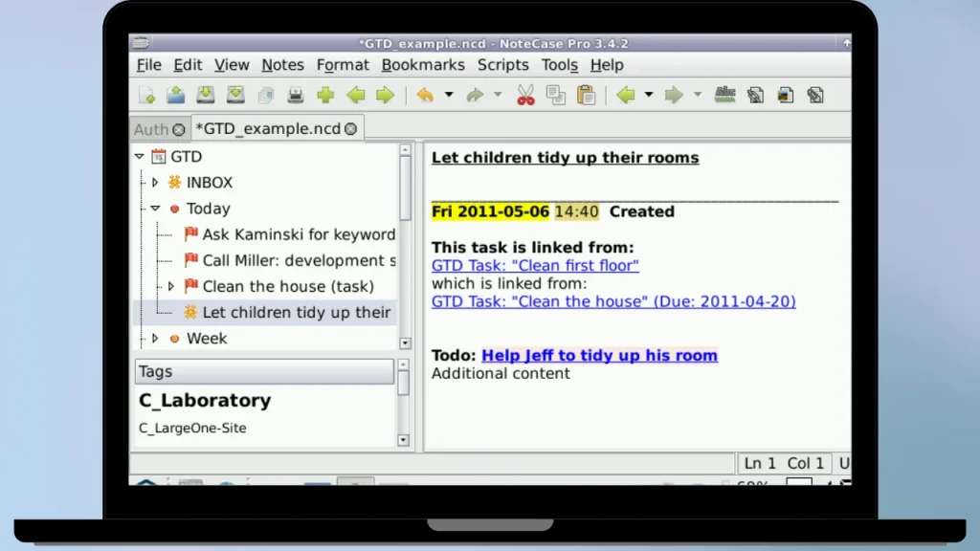The width and height of the screenshot is (980, 551).
Task: Click the tree scrollbar down arrow
Action: tap(405, 343)
